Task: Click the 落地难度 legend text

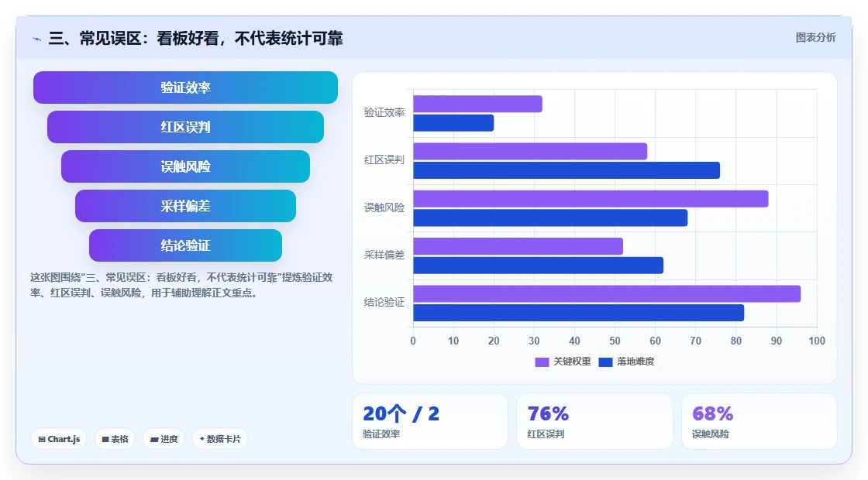Action: [635, 362]
